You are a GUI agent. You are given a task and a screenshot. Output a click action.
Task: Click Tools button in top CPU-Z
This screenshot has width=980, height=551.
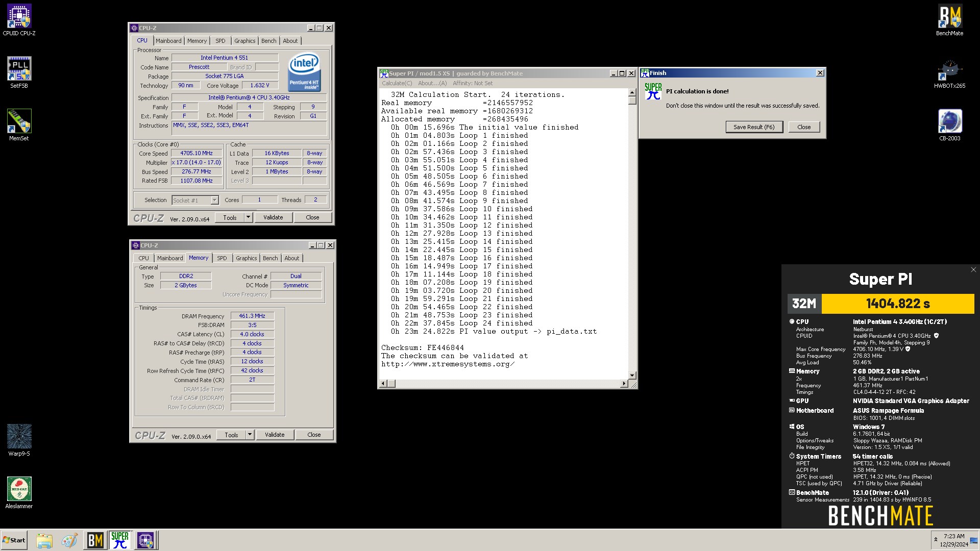(x=230, y=217)
